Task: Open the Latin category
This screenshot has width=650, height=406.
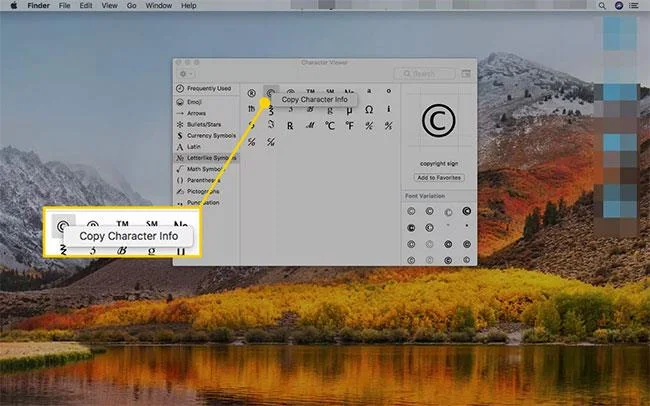Action: point(206,147)
